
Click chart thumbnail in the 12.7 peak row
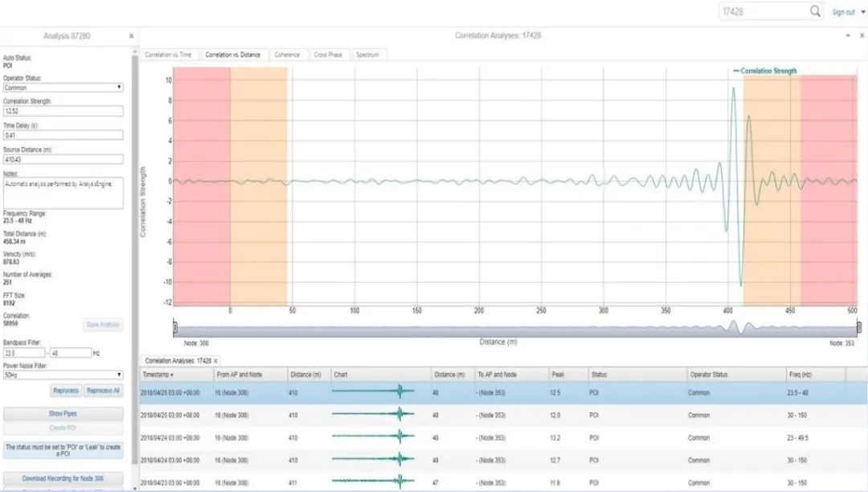point(373,459)
